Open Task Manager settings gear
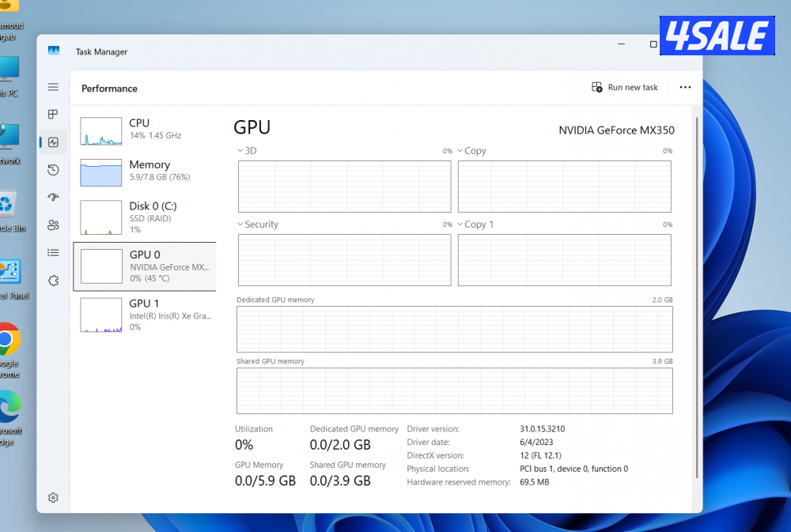The height and width of the screenshot is (532, 791). (53, 497)
